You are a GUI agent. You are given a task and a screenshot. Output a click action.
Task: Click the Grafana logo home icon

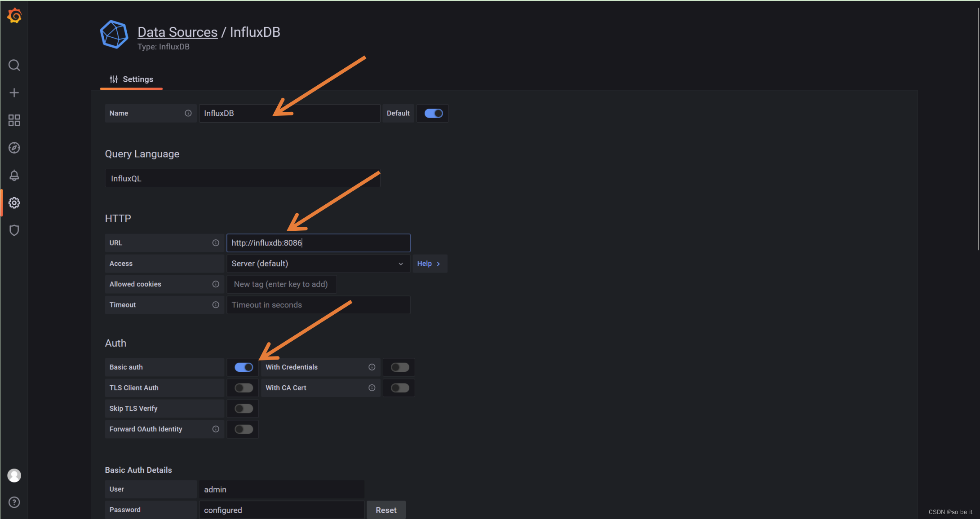pyautogui.click(x=14, y=16)
